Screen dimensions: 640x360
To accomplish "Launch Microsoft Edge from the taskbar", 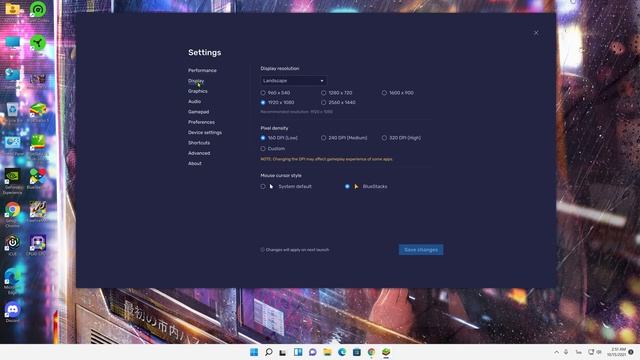I will (x=342, y=352).
